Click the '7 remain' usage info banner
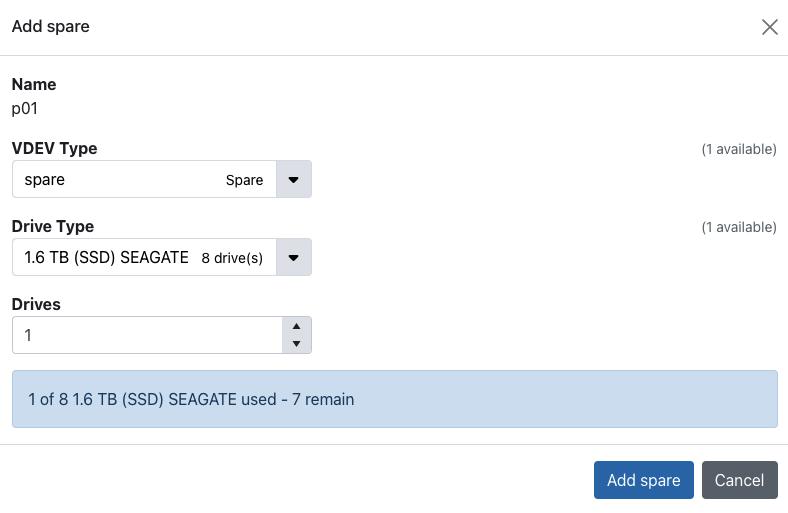 394,399
